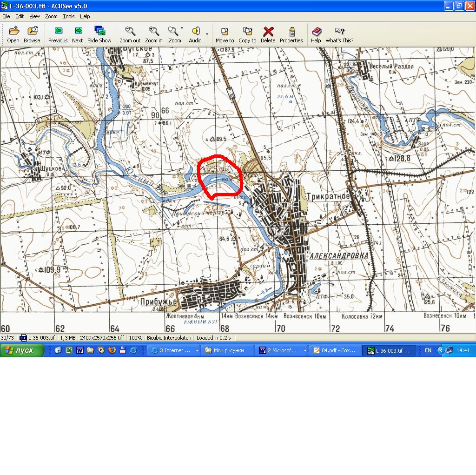The height and width of the screenshot is (475, 476).
Task: Go to the Previous image
Action: [58, 34]
